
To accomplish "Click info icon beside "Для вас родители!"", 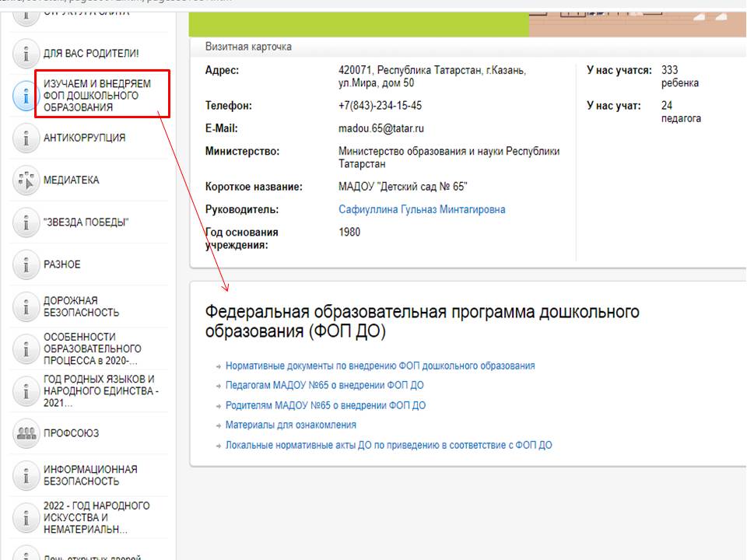I will pos(26,54).
